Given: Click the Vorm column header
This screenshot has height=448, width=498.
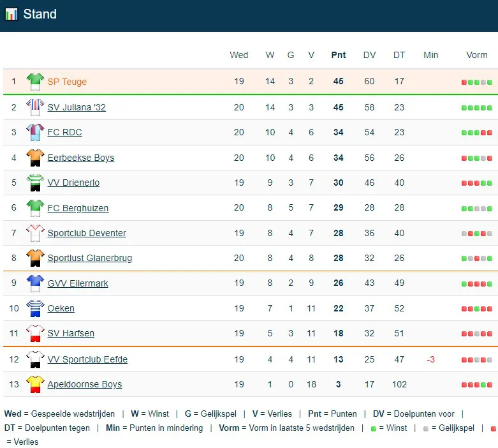Looking at the screenshot, I should (x=477, y=55).
